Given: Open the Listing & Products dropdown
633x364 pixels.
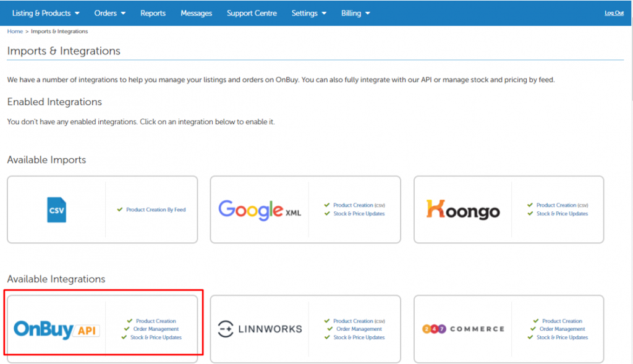Looking at the screenshot, I should [45, 12].
